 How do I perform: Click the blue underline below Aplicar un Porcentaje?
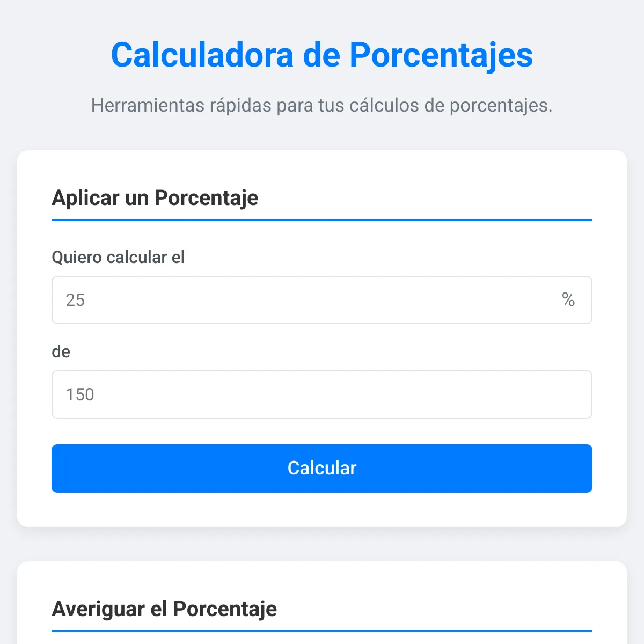pos(321,219)
